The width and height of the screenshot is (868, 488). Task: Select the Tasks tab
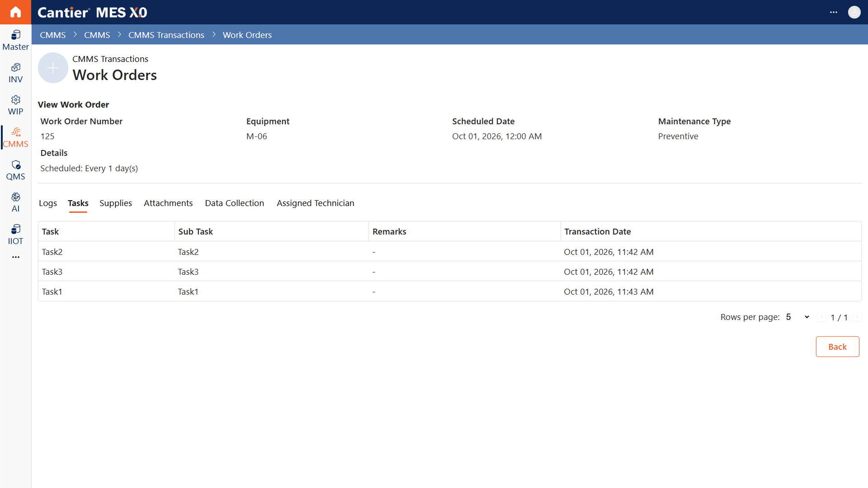click(78, 203)
